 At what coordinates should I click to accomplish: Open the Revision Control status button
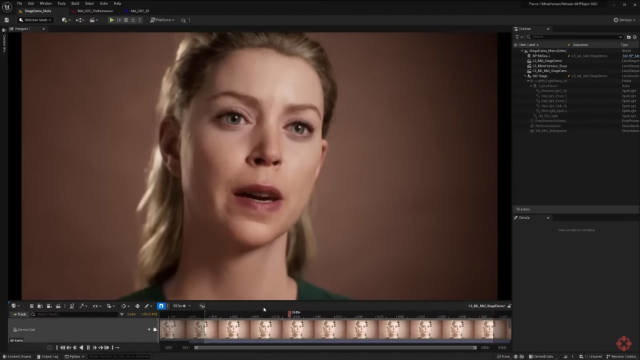click(622, 357)
